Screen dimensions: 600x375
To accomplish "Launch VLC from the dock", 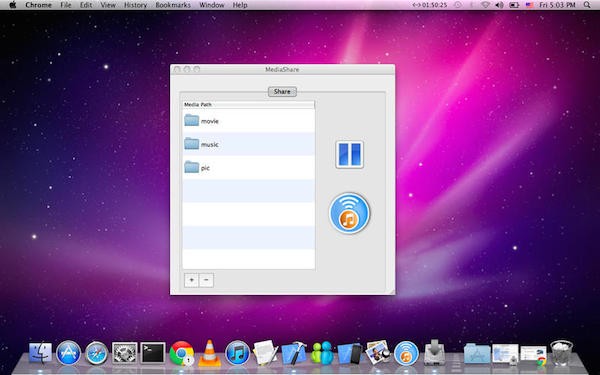I will [x=209, y=353].
